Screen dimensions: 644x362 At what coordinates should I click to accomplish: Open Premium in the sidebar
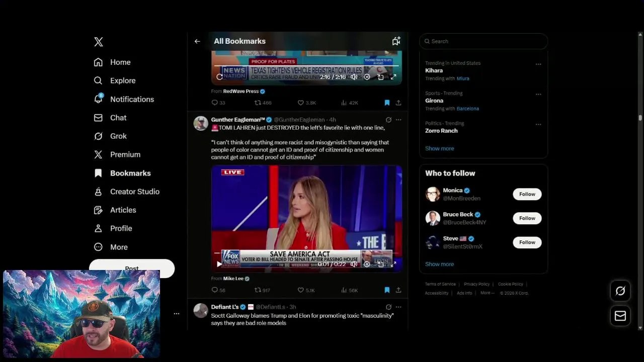[x=117, y=154]
